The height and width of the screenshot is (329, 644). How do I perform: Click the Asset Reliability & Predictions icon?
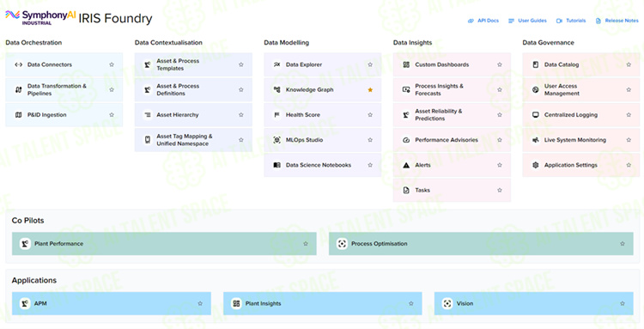click(x=406, y=115)
